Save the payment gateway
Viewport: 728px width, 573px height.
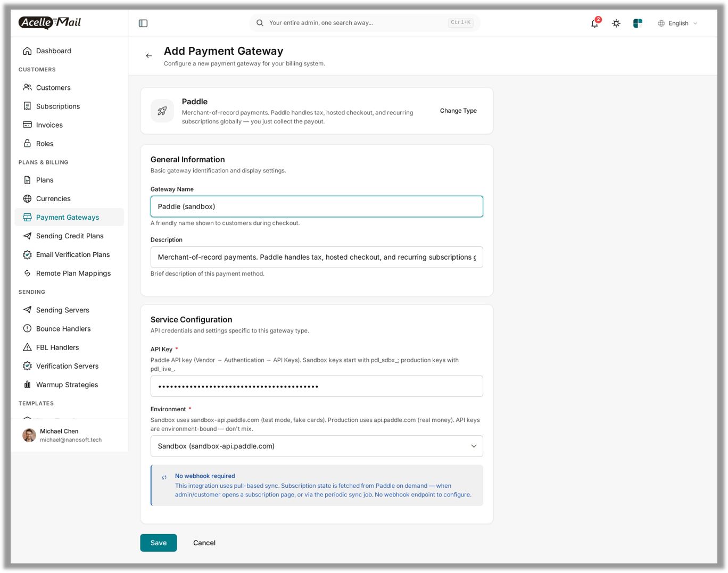tap(159, 543)
